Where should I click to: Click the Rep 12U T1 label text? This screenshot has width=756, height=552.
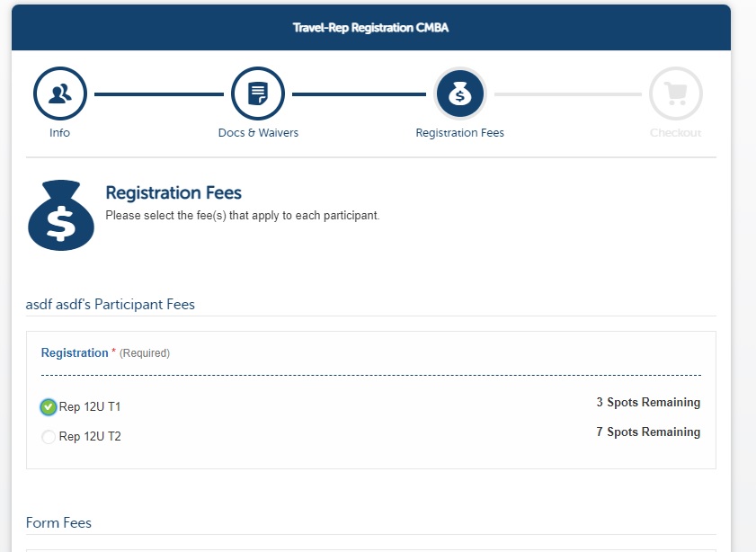(90, 407)
